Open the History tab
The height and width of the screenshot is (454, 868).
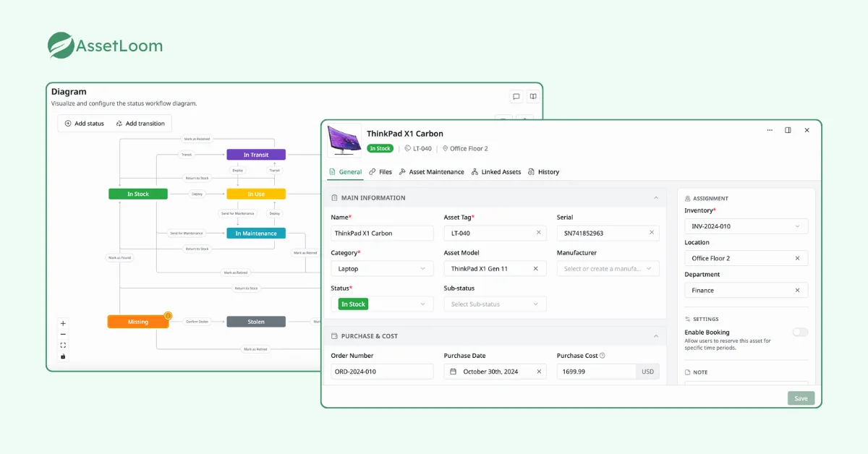pyautogui.click(x=543, y=172)
